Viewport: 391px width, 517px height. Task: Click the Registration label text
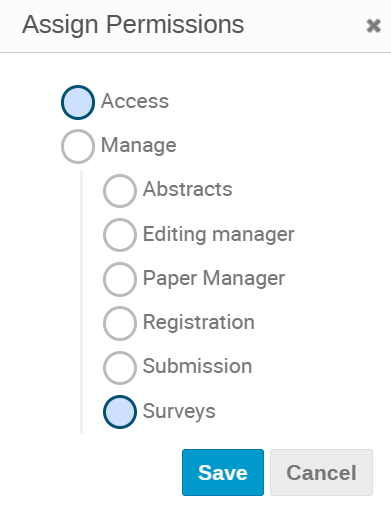tap(199, 322)
